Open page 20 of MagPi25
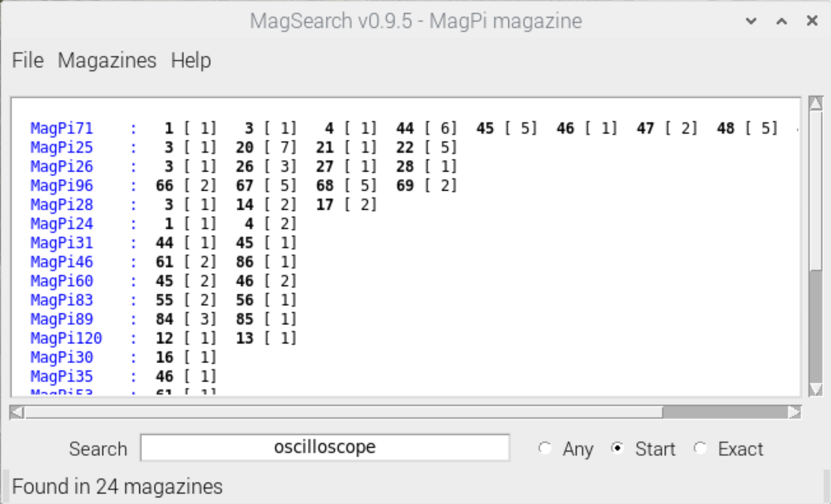Screen dimensions: 831x504 [x=245, y=147]
